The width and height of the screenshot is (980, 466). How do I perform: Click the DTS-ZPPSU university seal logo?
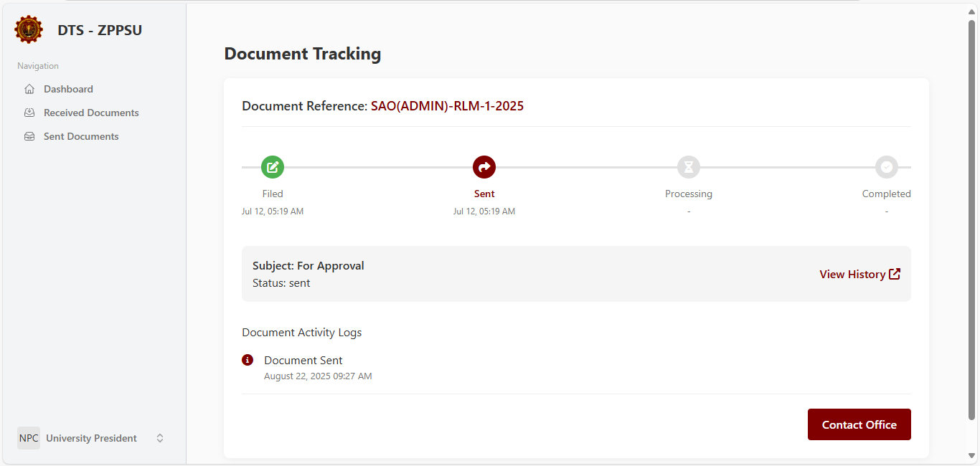point(28,29)
